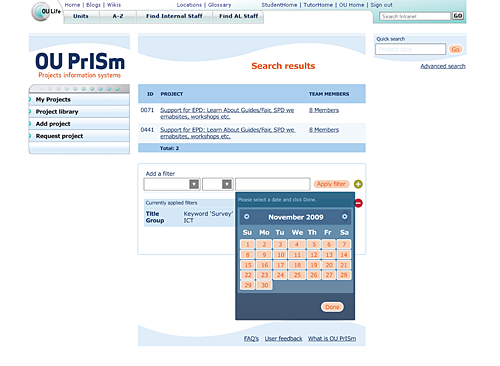Click the PROJECT column header
500x366 pixels.
172,94
